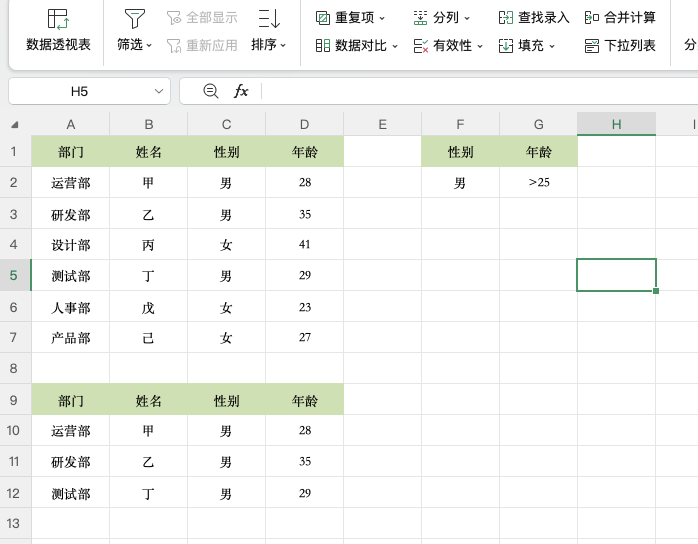Expand the 填充 dropdown arrow

(x=552, y=46)
